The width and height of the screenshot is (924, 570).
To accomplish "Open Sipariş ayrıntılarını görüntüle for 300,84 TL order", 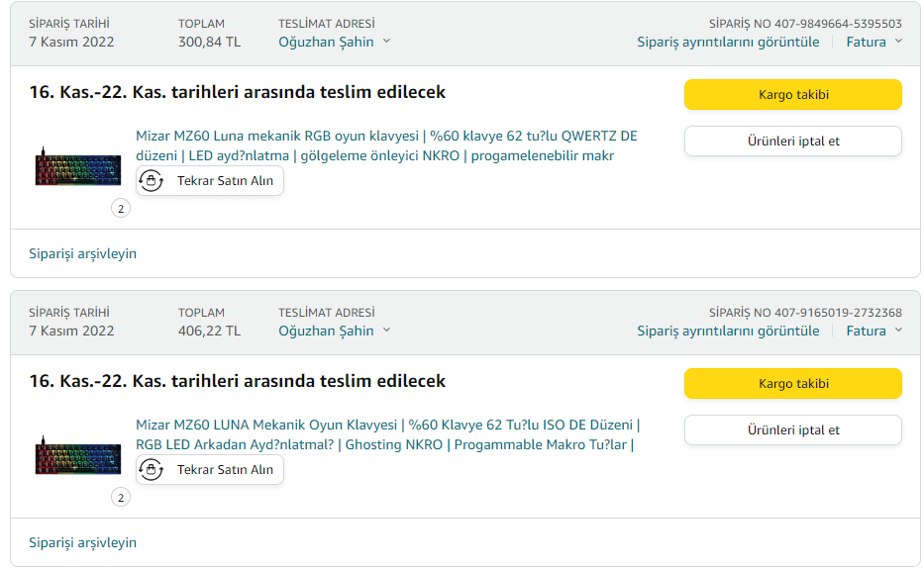I will click(x=728, y=42).
